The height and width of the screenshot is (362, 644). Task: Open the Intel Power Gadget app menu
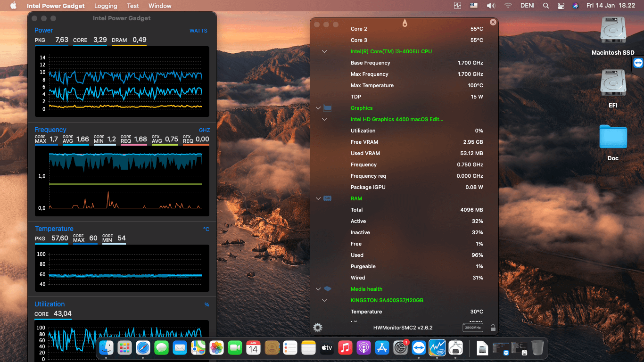tap(56, 6)
